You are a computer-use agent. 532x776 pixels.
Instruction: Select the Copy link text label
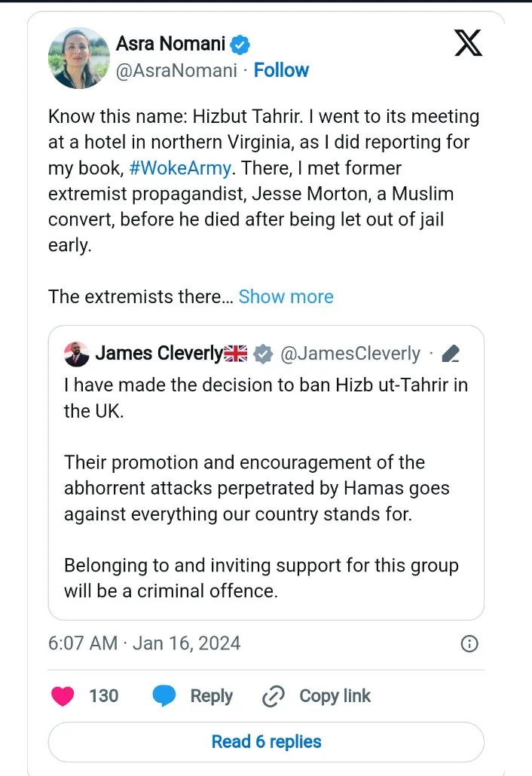pyautogui.click(x=335, y=696)
